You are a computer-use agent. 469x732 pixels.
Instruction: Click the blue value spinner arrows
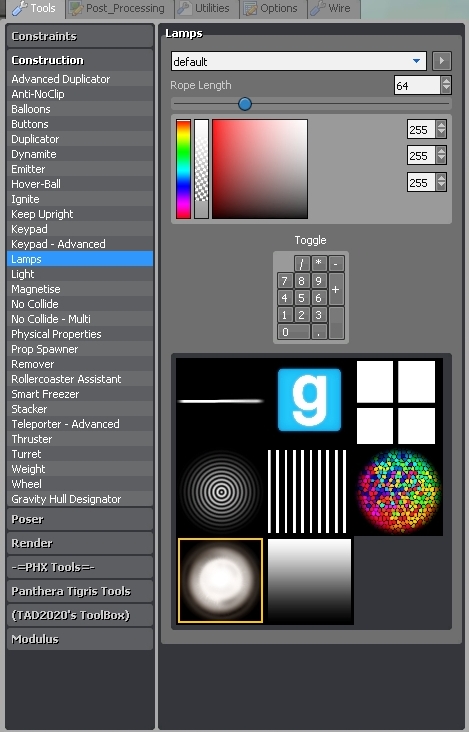pyautogui.click(x=441, y=182)
